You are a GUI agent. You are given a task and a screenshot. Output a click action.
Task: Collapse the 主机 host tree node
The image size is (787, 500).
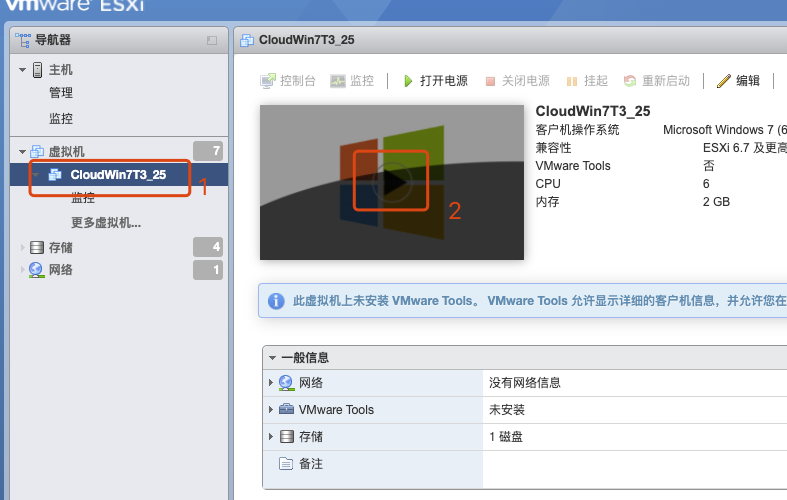22,70
